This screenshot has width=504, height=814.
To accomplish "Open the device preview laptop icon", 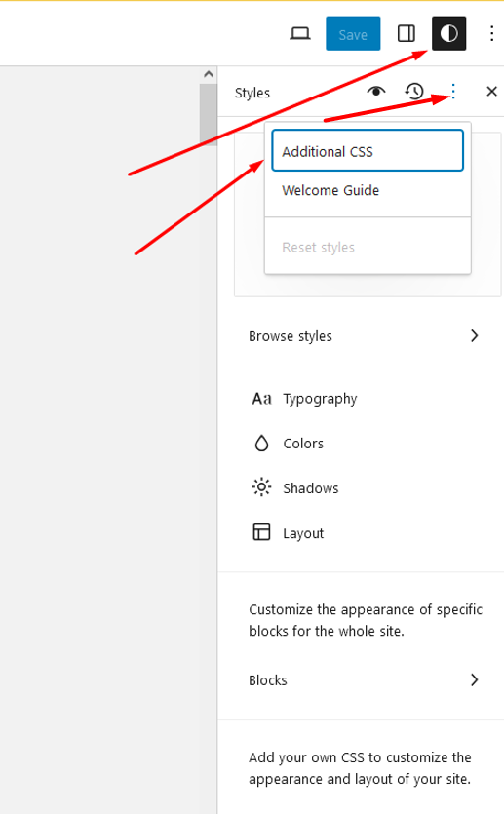I will tap(300, 34).
